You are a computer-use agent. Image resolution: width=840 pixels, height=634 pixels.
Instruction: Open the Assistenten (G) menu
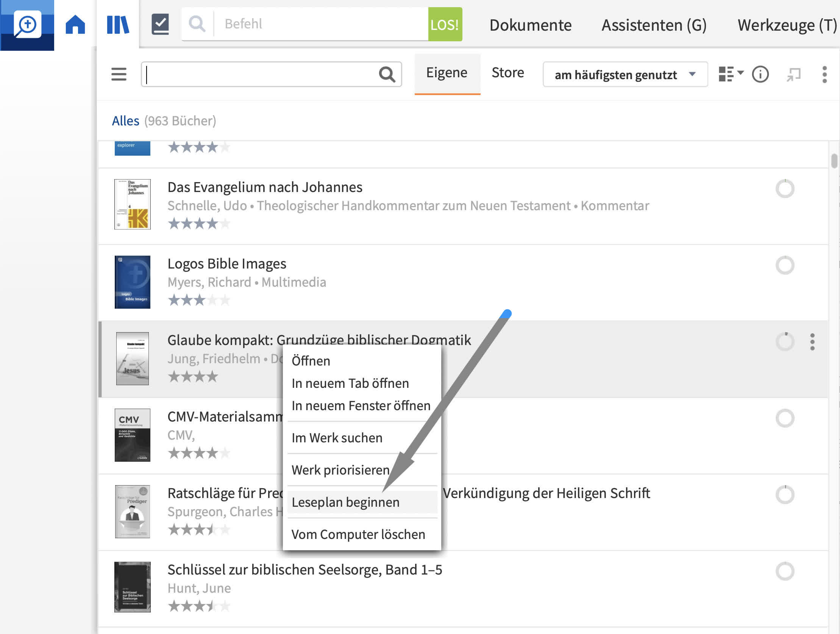click(654, 25)
